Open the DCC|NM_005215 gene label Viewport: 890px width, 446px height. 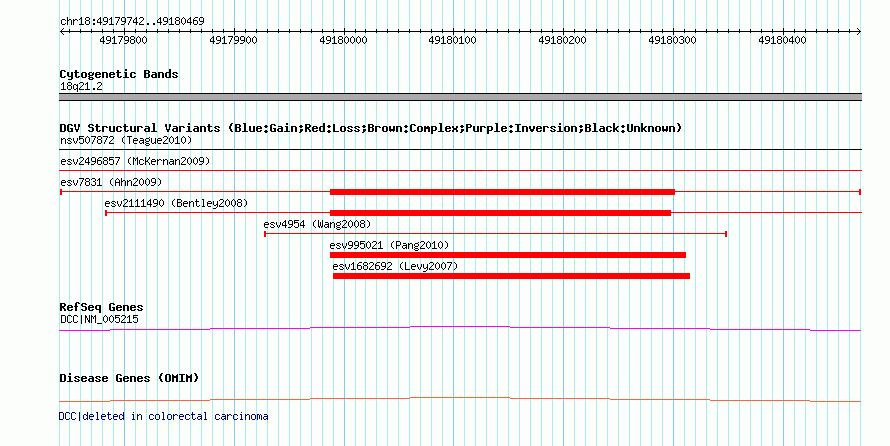(x=99, y=319)
